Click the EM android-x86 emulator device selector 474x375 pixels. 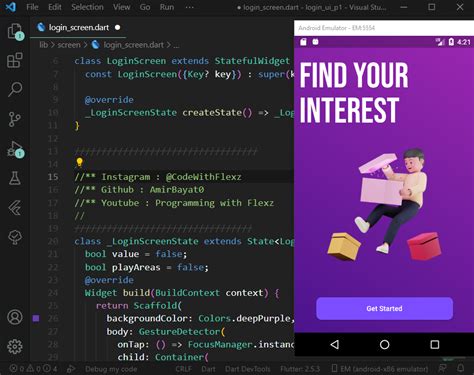pyautogui.click(x=380, y=369)
